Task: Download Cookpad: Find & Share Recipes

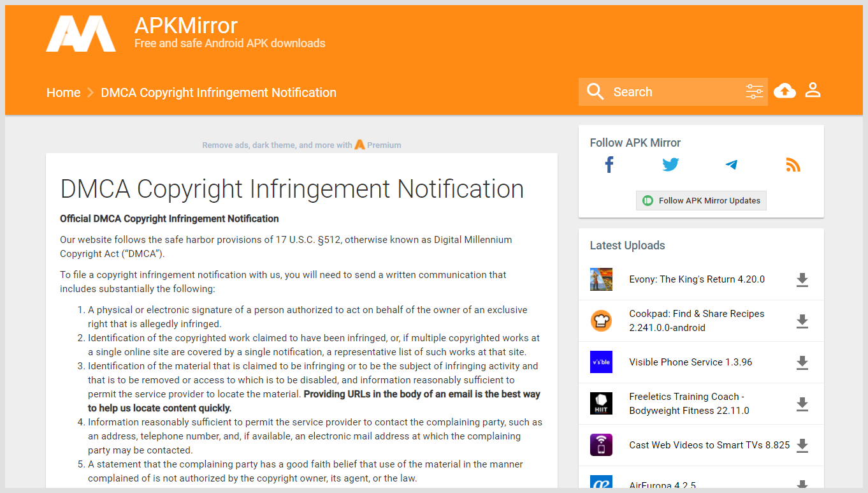Action: click(802, 321)
